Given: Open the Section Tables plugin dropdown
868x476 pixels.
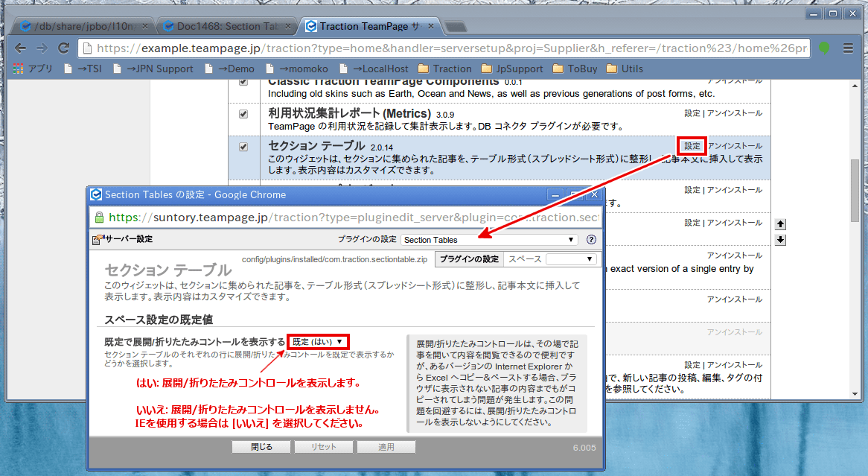Looking at the screenshot, I should click(489, 240).
